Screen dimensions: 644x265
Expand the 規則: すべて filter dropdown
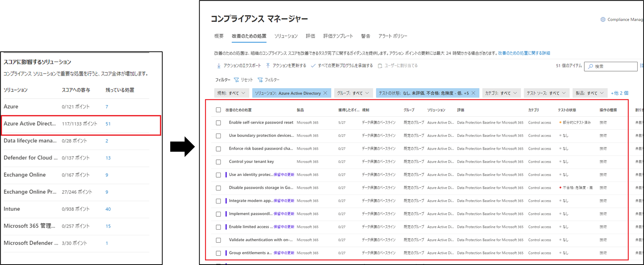point(232,93)
